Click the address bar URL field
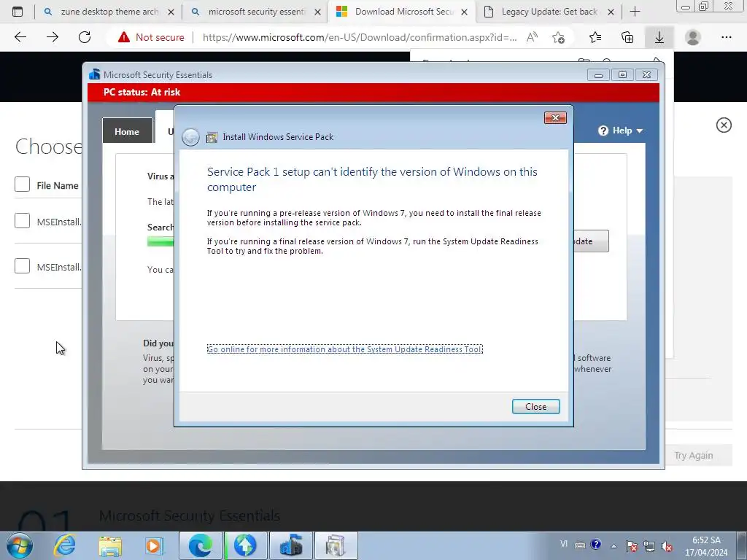Image resolution: width=747 pixels, height=560 pixels. pyautogui.click(x=359, y=37)
